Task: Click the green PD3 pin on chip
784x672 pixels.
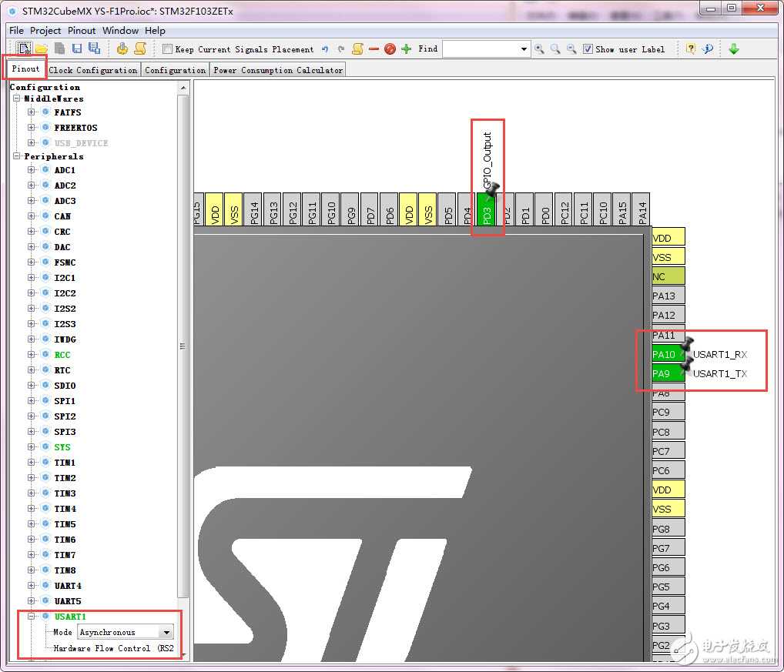Action: click(487, 209)
